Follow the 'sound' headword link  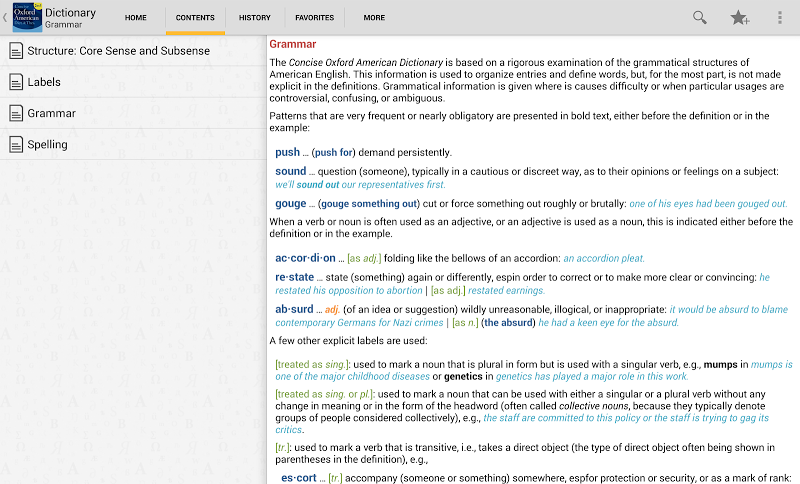point(291,171)
